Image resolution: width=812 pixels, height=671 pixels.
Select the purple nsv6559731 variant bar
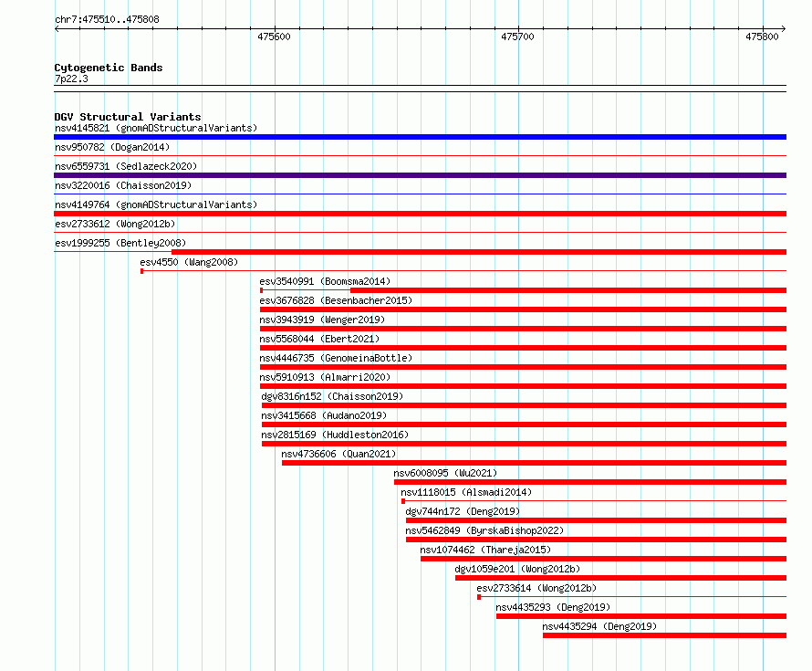[x=420, y=175]
